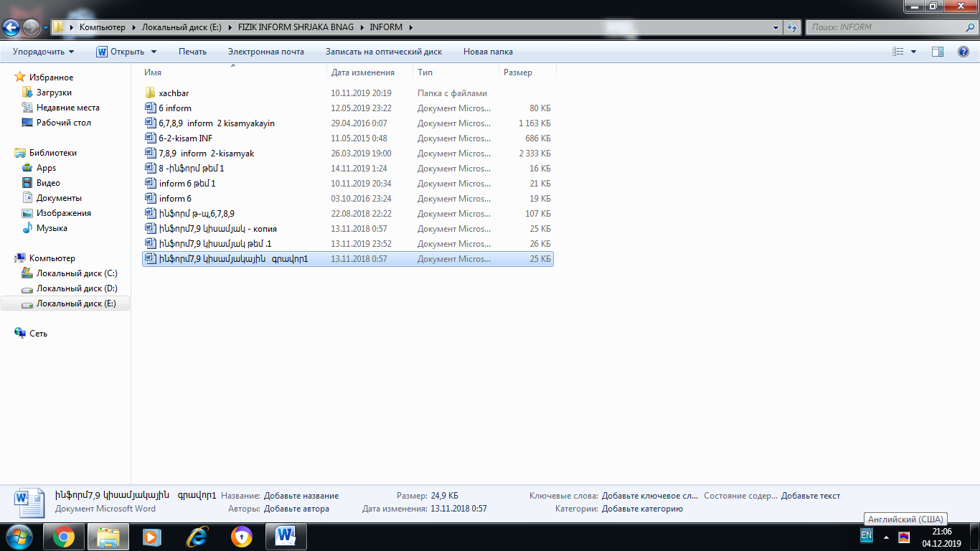Open the help question mark icon

coord(963,52)
